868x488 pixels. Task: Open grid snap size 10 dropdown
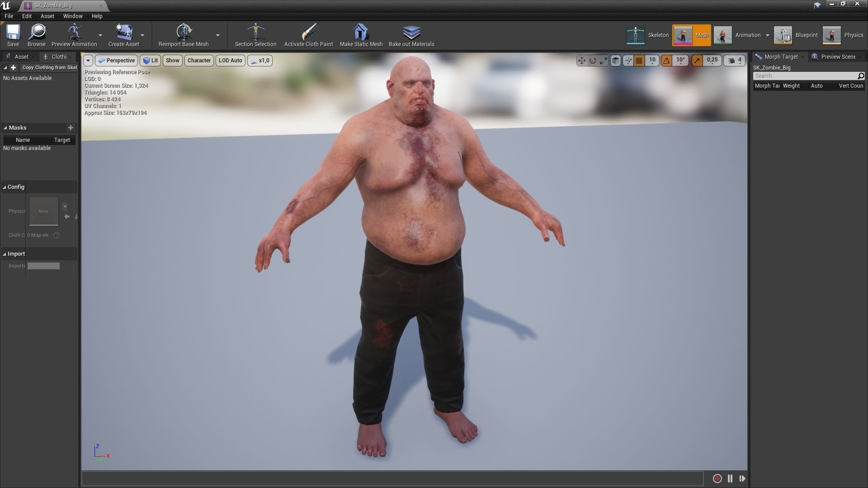click(x=652, y=61)
